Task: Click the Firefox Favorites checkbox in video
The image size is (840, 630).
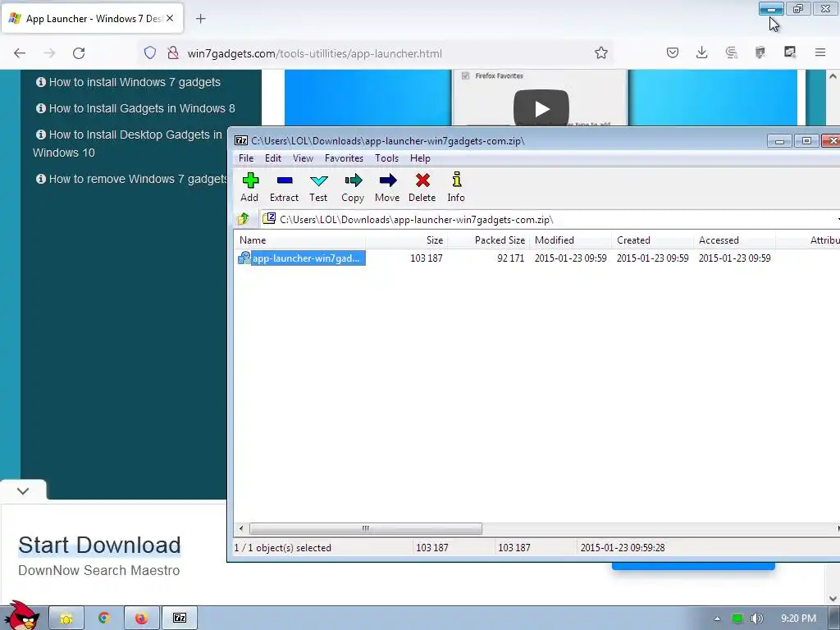Action: pyautogui.click(x=466, y=76)
